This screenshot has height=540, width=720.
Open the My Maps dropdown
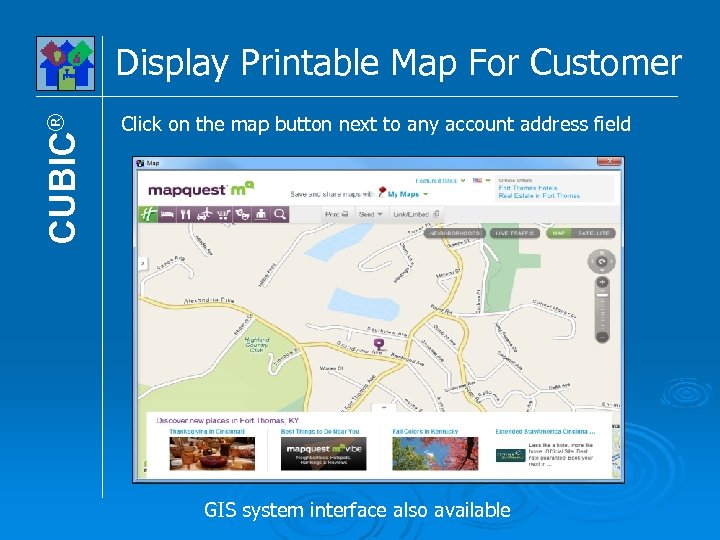click(x=408, y=194)
